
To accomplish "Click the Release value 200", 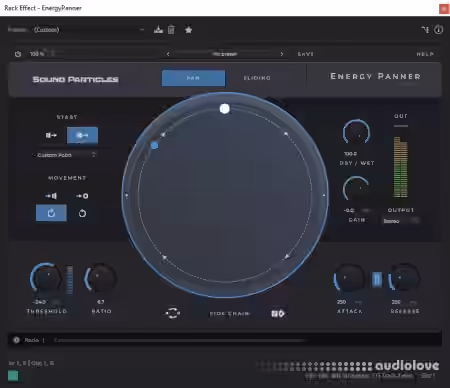I will click(396, 302).
